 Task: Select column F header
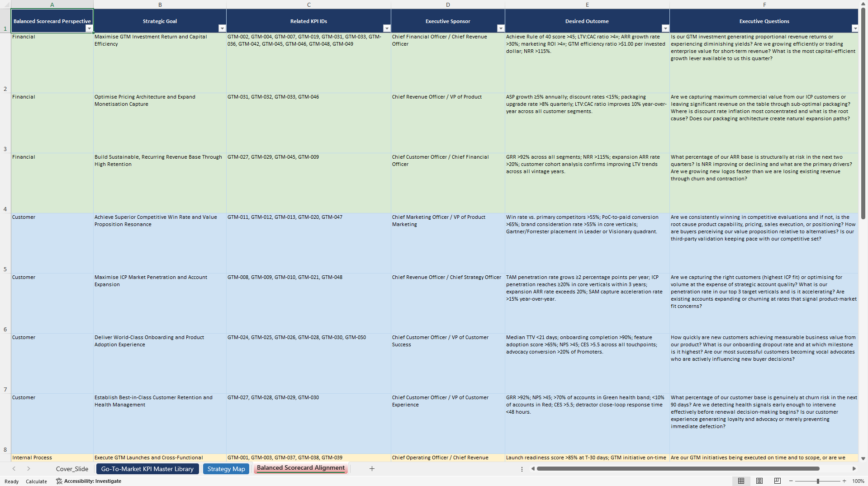(764, 5)
